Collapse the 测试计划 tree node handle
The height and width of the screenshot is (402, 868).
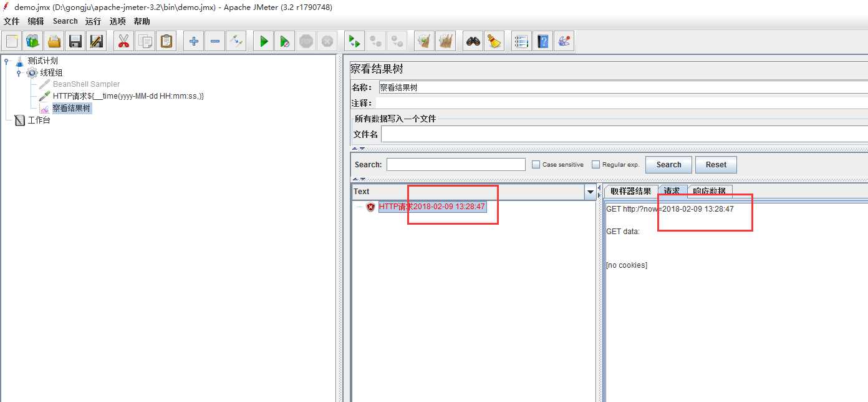[x=7, y=61]
